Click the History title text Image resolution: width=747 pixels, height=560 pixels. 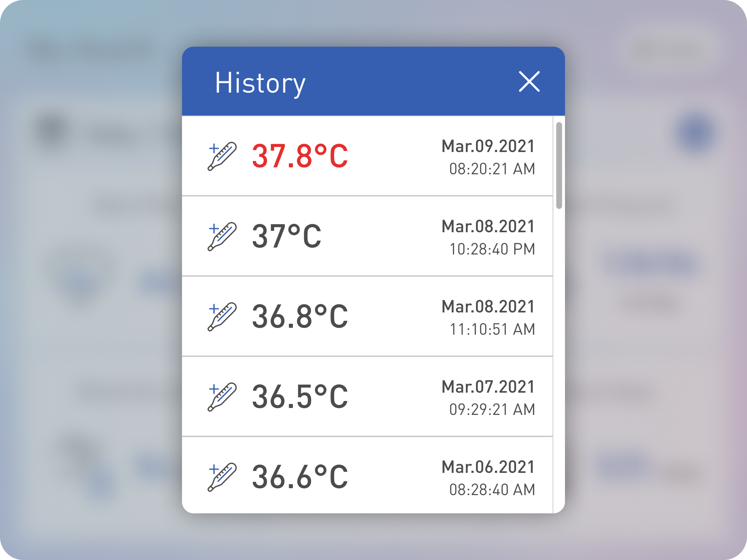[260, 83]
